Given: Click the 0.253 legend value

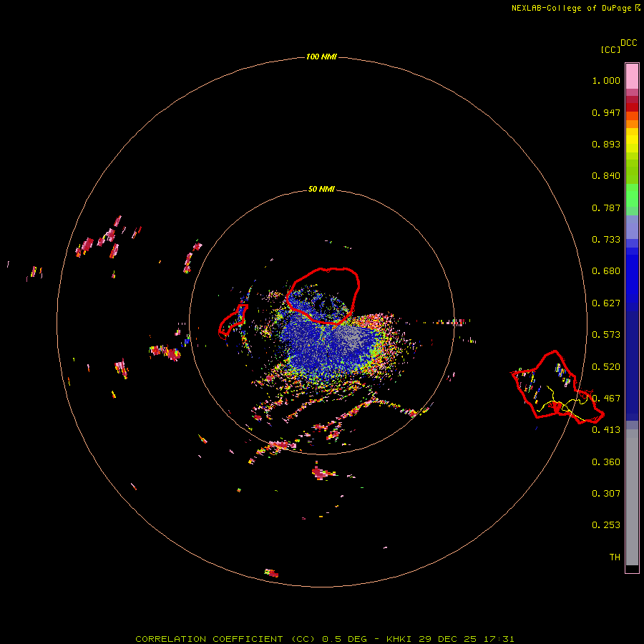Looking at the screenshot, I should [606, 525].
